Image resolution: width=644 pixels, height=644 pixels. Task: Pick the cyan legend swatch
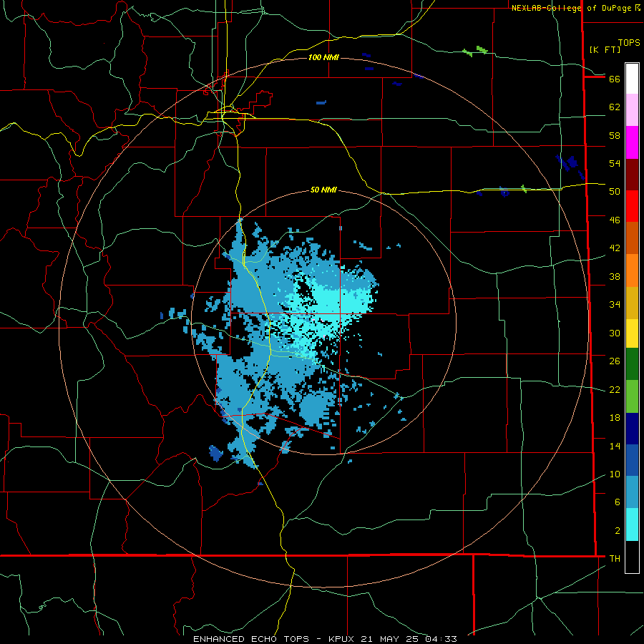(632, 525)
